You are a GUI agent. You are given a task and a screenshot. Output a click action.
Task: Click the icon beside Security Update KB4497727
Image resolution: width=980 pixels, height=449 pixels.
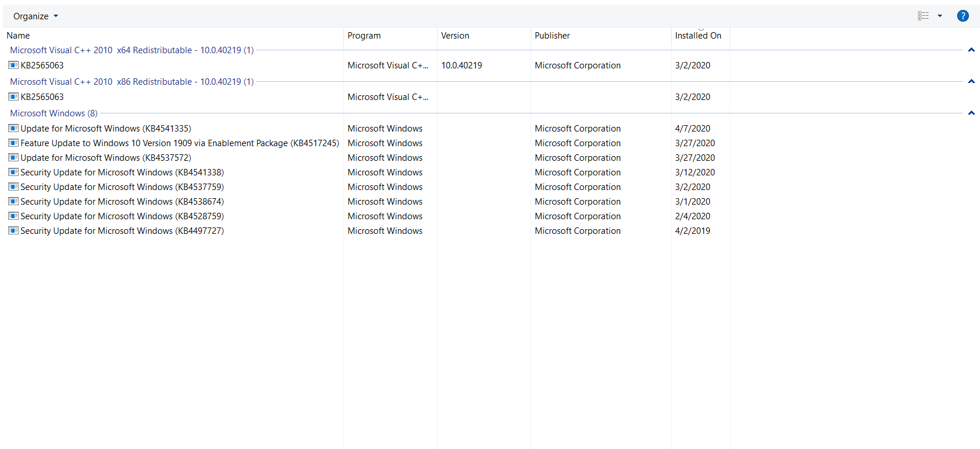tap(13, 230)
